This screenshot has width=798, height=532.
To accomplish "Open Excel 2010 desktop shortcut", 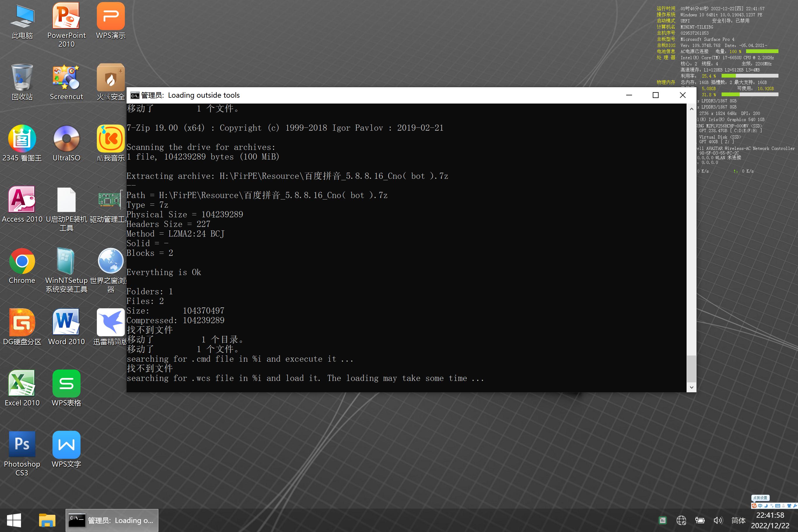I will (x=22, y=388).
